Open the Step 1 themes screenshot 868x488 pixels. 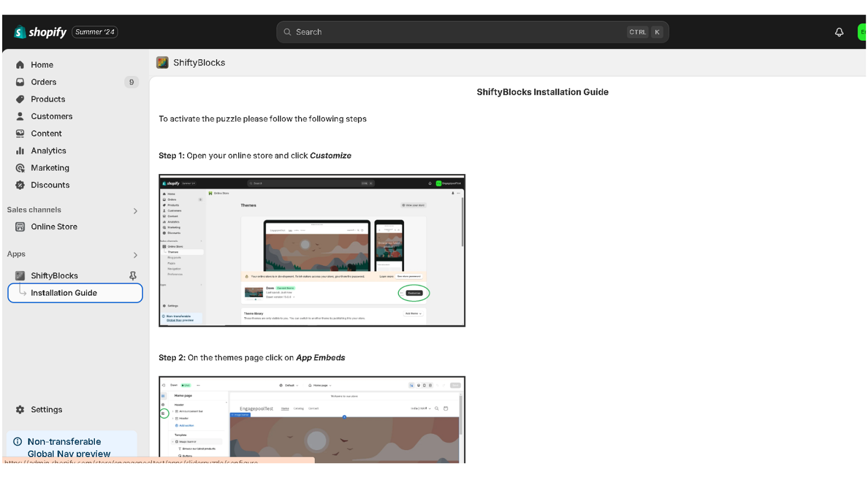[312, 251]
